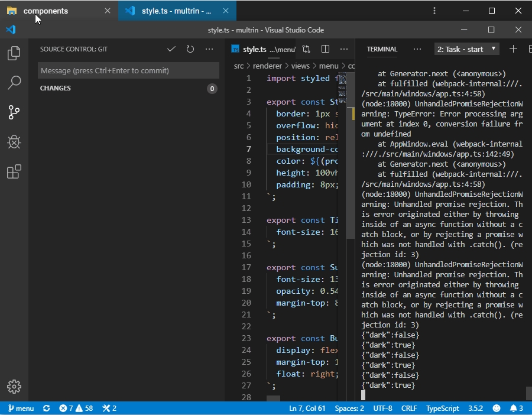Click the Commit checkmark in Source Control
Screen dimensions: 532x415
point(171,49)
